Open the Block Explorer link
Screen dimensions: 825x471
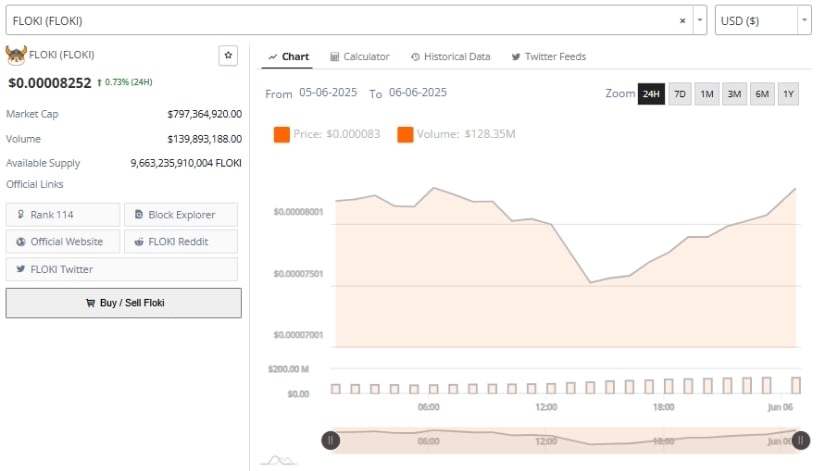pos(181,215)
